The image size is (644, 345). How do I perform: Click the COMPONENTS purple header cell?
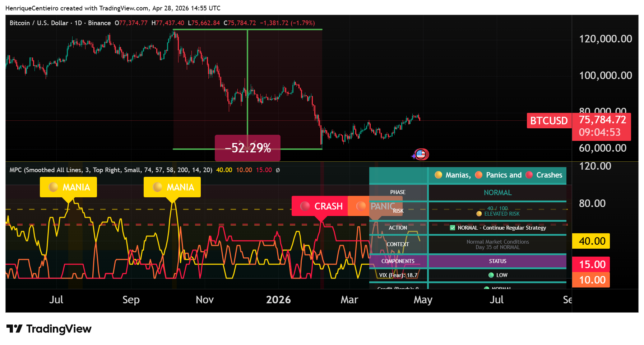click(398, 261)
